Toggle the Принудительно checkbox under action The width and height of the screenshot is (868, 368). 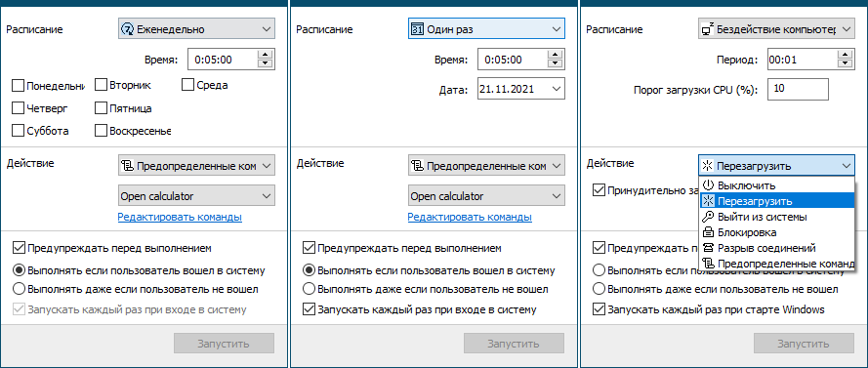[599, 190]
